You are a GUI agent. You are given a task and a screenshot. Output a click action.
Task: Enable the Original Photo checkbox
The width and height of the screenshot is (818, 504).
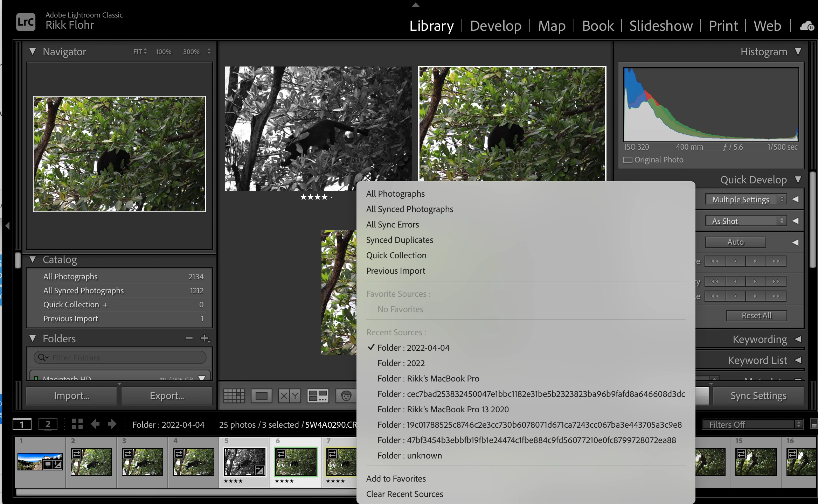pos(628,160)
